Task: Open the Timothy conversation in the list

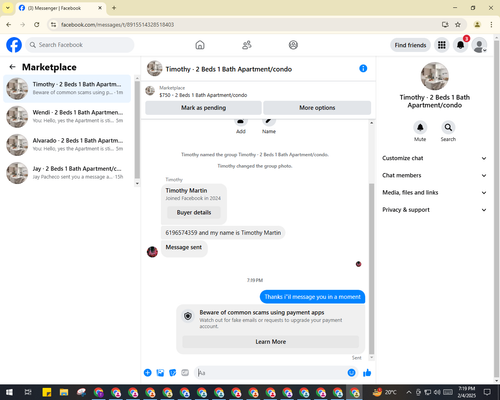Action: tap(67, 89)
